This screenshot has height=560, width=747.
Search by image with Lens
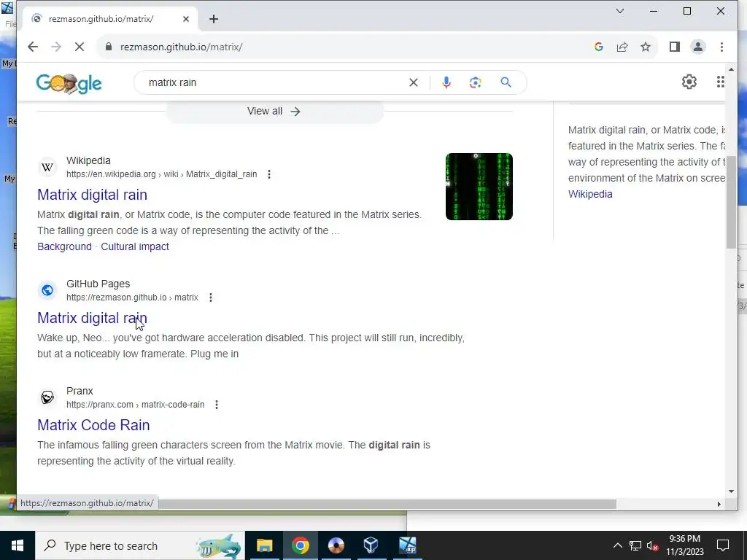(x=475, y=82)
